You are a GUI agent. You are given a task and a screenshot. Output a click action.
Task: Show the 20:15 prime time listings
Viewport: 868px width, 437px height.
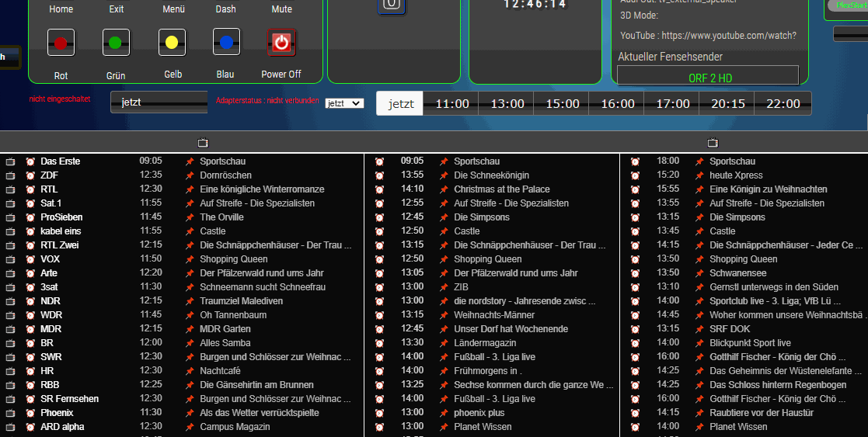tap(728, 103)
